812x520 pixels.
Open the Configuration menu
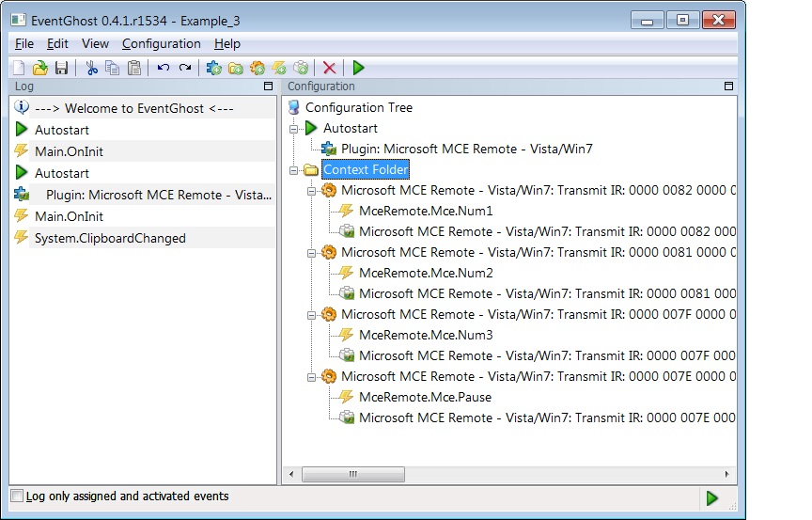162,44
